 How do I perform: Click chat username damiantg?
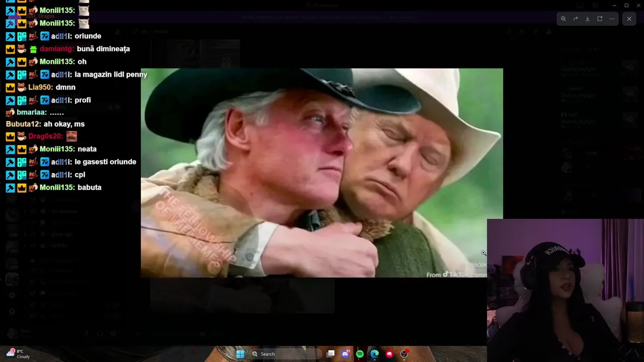pyautogui.click(x=56, y=49)
